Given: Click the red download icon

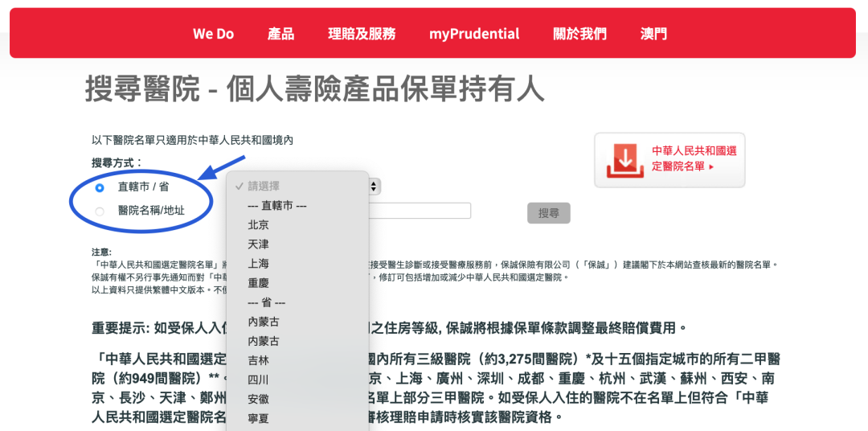Looking at the screenshot, I should point(625,161).
